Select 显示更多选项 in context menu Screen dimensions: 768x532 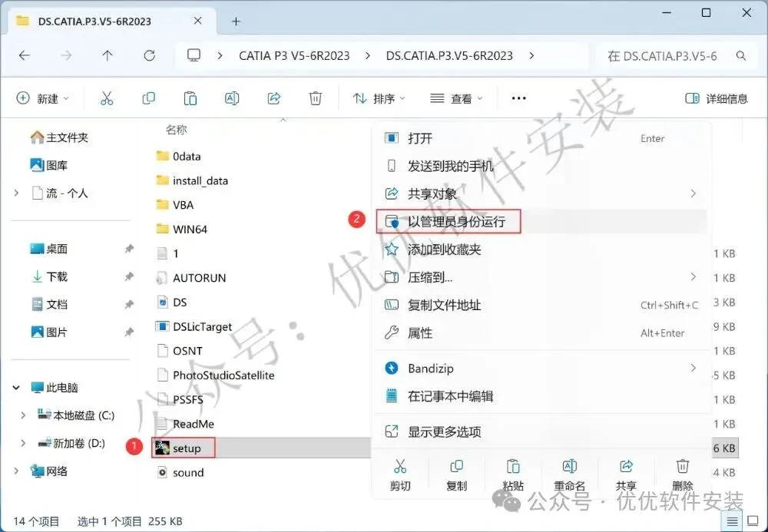point(541,431)
